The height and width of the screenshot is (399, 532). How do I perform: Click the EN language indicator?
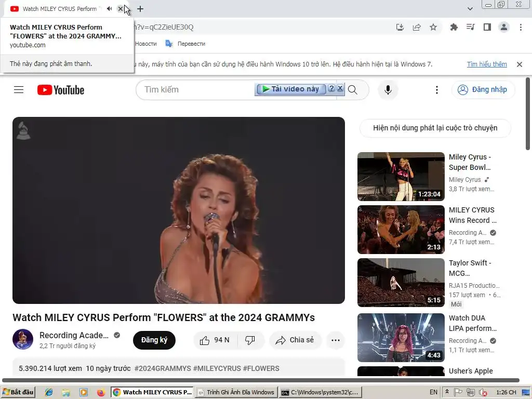point(433,392)
